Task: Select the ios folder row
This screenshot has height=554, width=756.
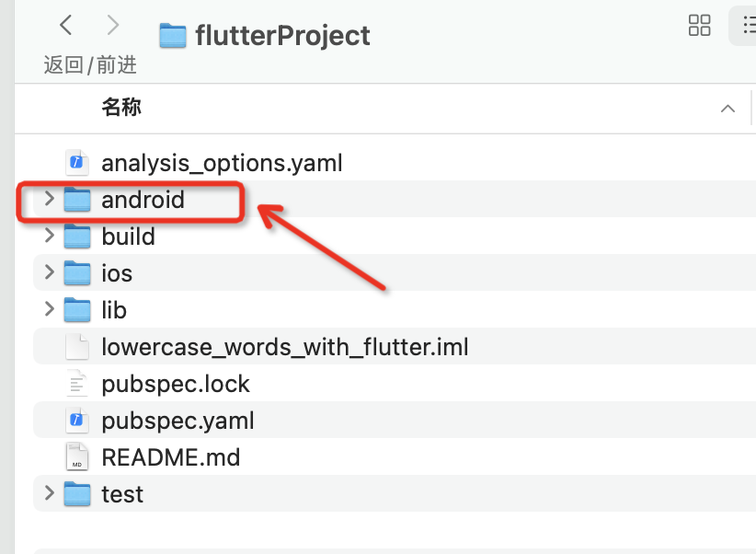Action: pyautogui.click(x=395, y=272)
